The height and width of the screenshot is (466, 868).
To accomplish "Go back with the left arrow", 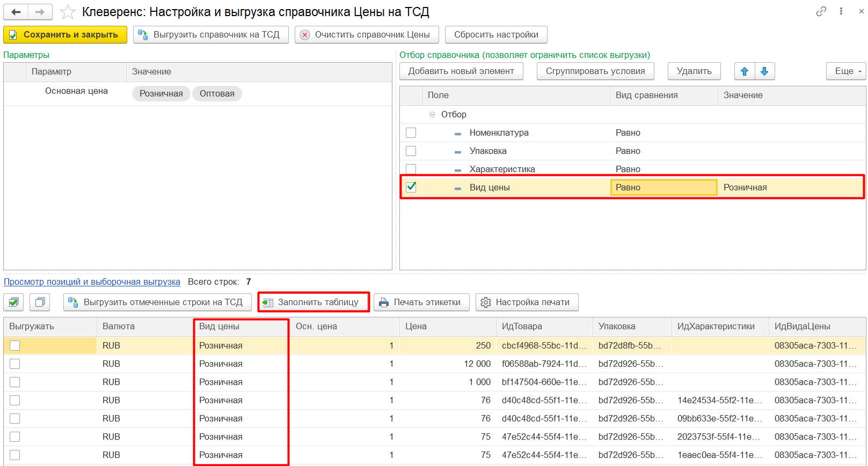I will point(16,12).
